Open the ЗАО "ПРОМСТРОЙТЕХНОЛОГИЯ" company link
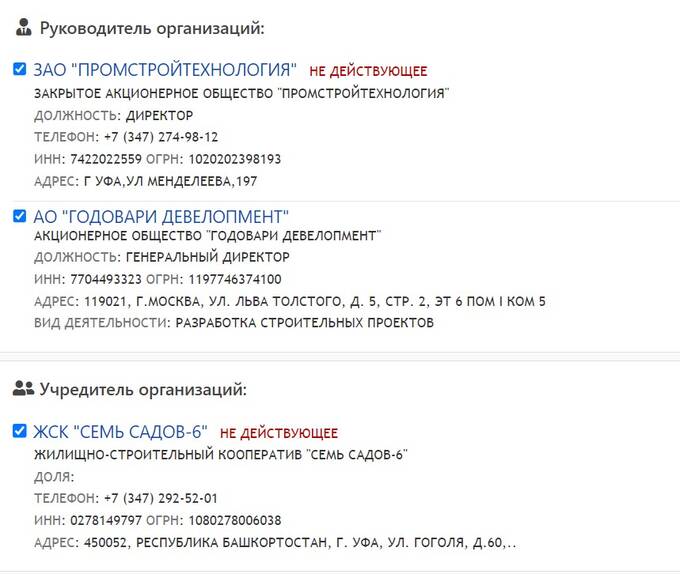Screen dimensions: 680x574 pyautogui.click(x=165, y=70)
